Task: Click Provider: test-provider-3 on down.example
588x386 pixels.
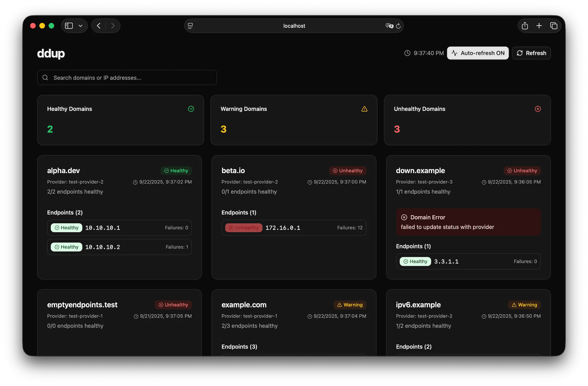Action: click(424, 182)
